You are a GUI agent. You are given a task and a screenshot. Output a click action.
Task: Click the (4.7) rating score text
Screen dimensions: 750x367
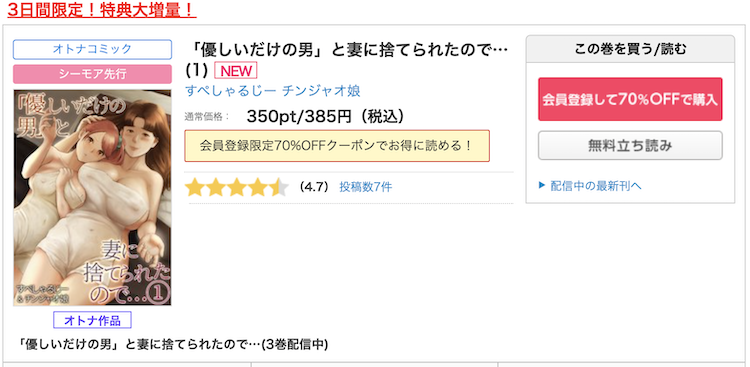[314, 187]
